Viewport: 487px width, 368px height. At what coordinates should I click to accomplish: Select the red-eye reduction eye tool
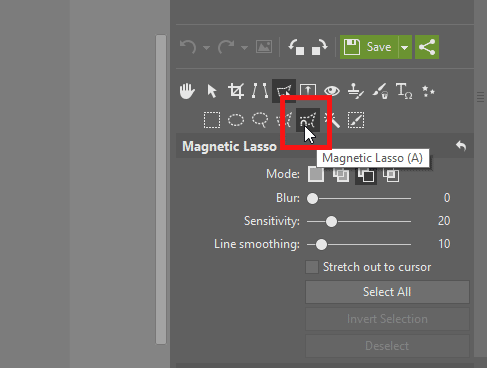click(x=332, y=91)
